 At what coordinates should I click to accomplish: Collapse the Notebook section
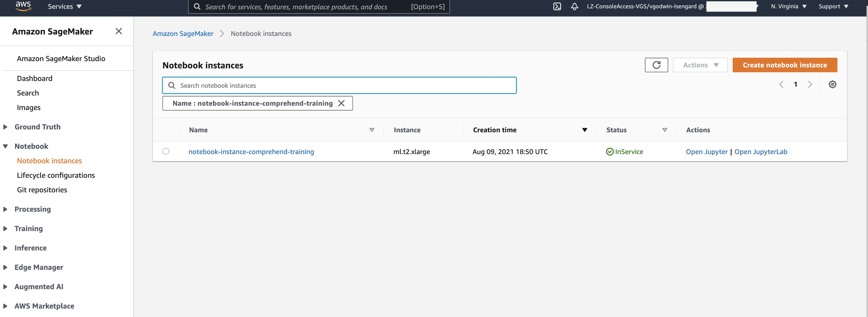5,146
